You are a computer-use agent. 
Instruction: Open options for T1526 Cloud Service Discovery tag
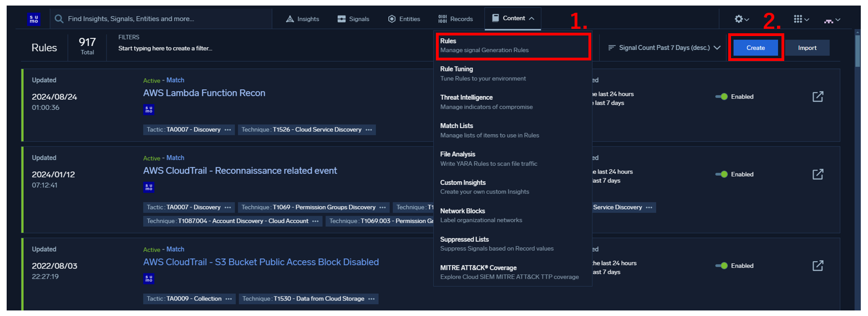pyautogui.click(x=369, y=130)
